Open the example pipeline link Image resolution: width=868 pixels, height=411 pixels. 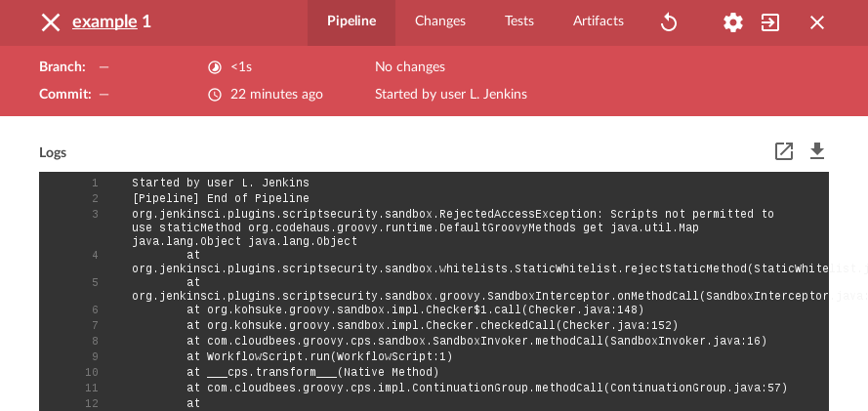pos(104,21)
